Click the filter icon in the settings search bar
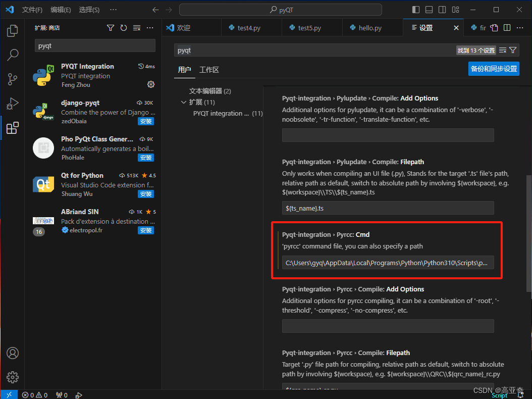Image resolution: width=532 pixels, height=399 pixels. [x=513, y=50]
